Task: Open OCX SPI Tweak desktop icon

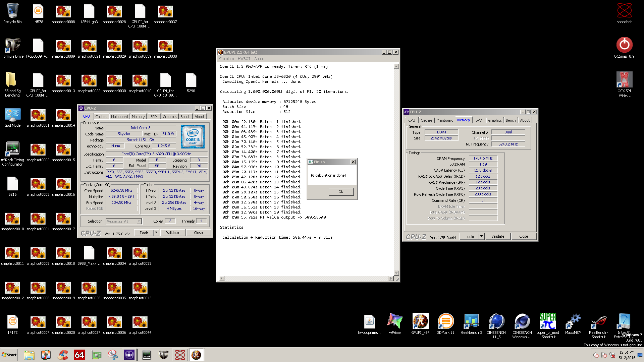Action: (x=624, y=84)
